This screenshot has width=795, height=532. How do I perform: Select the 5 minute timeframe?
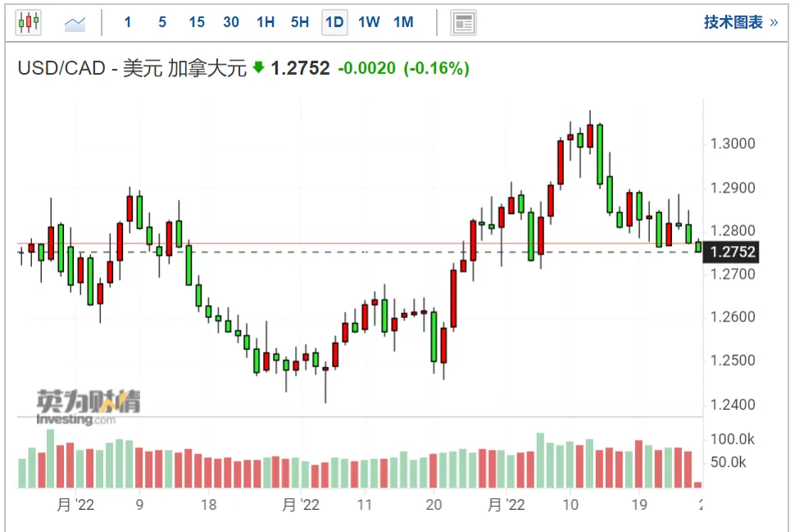point(162,22)
